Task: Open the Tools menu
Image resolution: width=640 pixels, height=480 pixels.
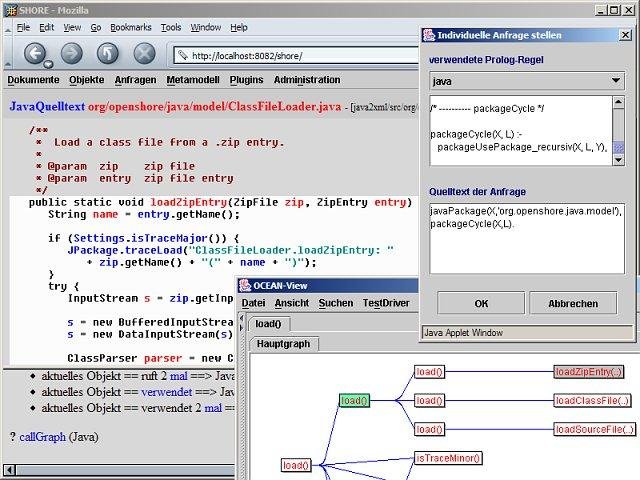Action: (171, 27)
